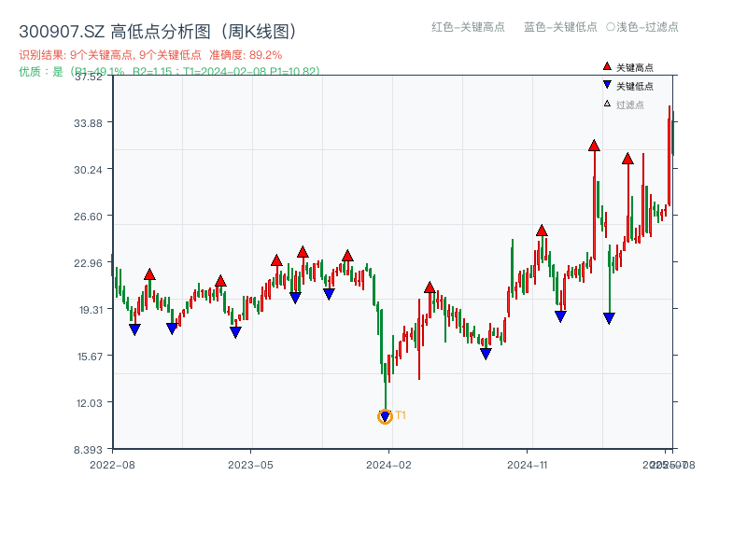Toggle 关键低点 series in chart legend

(x=627, y=86)
